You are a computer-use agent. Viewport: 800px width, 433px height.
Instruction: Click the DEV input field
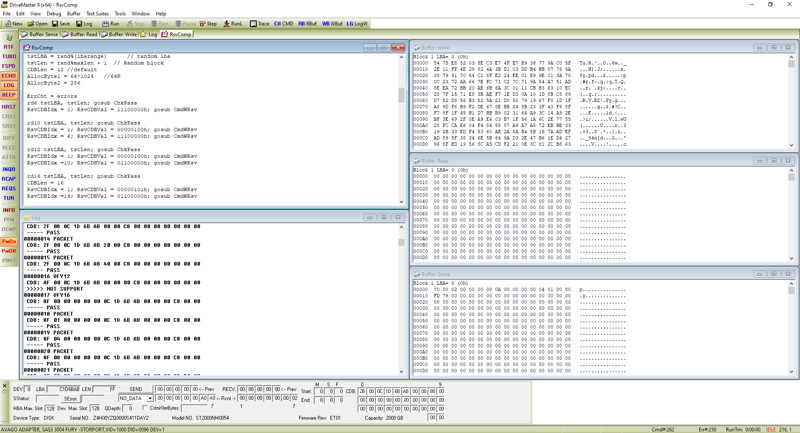coord(28,389)
